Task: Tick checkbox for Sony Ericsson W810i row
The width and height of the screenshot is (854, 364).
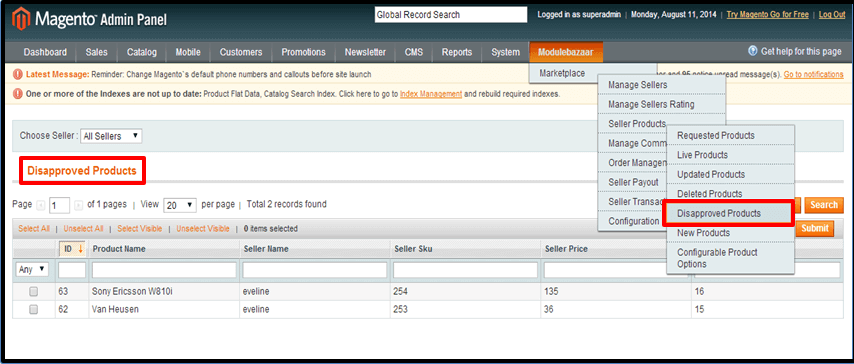Action: (34, 292)
